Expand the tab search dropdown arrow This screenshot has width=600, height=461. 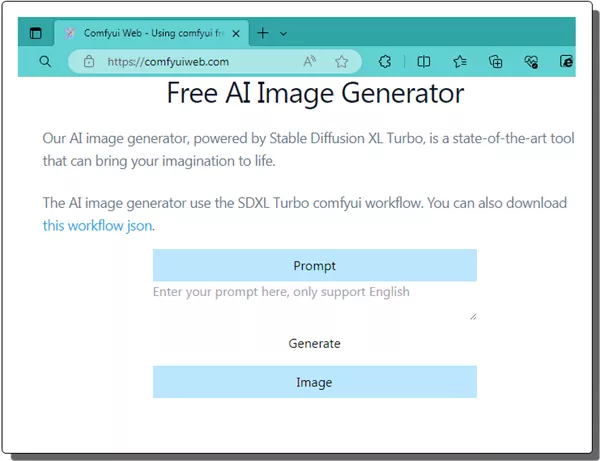[x=283, y=34]
